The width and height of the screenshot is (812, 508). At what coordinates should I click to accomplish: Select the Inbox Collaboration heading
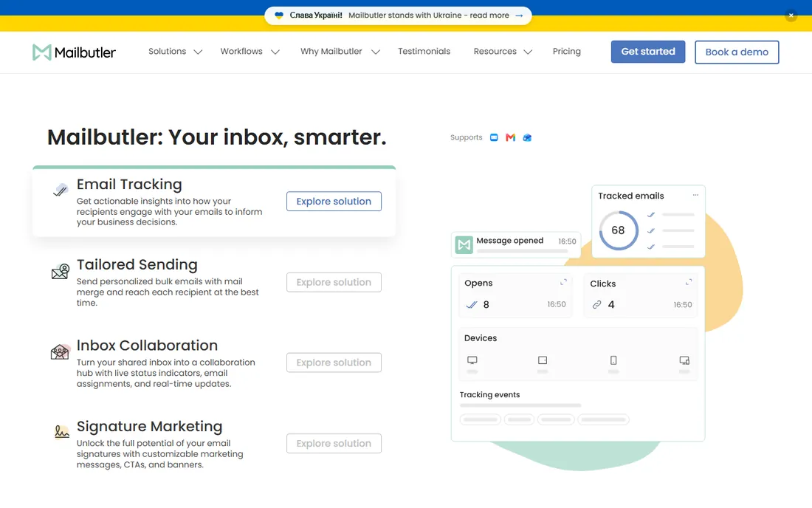[x=147, y=346]
